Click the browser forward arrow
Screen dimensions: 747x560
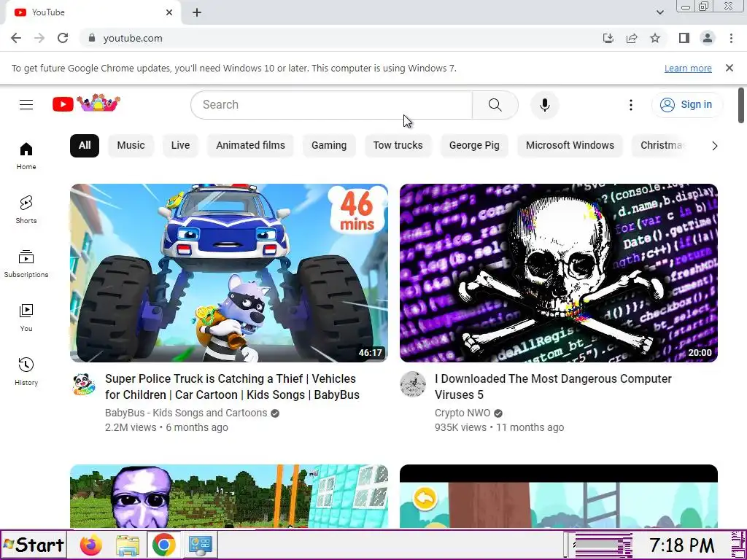[39, 38]
